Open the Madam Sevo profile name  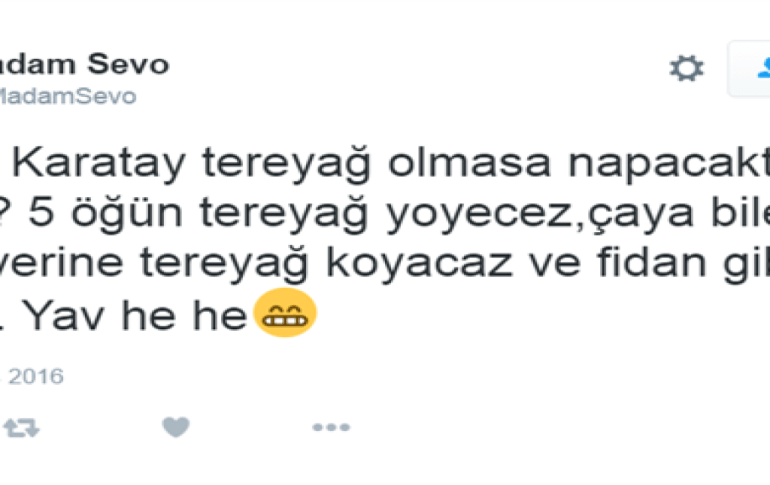point(84,64)
